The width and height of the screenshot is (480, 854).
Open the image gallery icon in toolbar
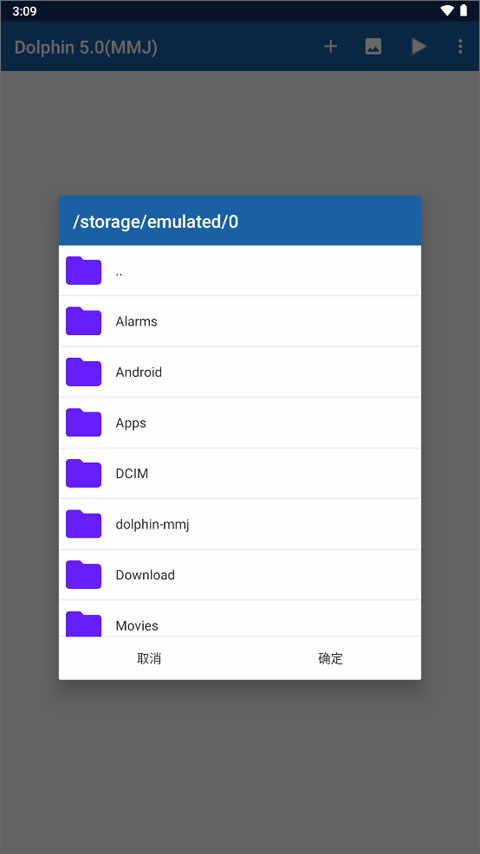(x=373, y=47)
